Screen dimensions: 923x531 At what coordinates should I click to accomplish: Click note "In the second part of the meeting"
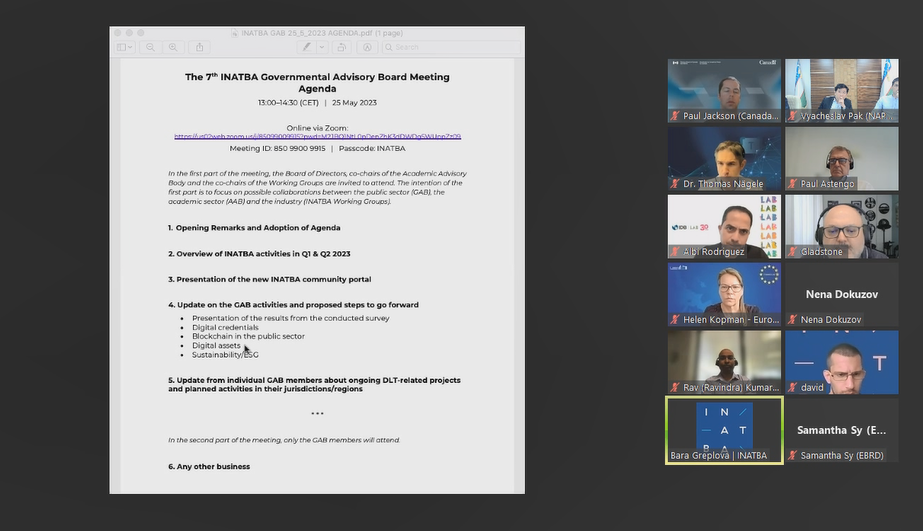click(284, 440)
